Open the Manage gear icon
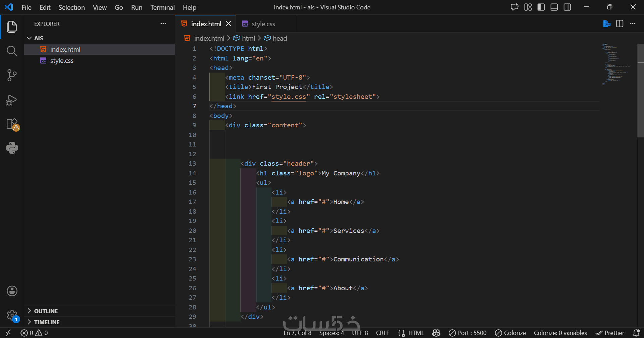644x338 pixels. (x=12, y=316)
